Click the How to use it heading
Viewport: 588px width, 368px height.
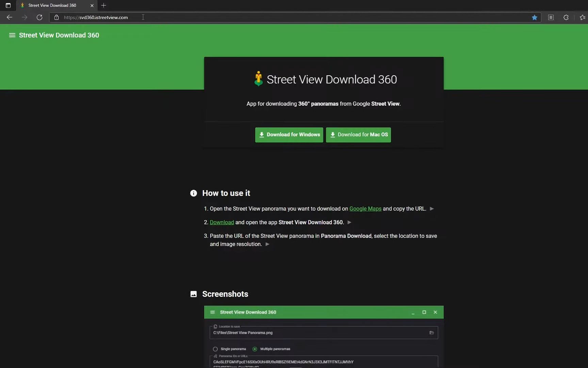pos(226,194)
